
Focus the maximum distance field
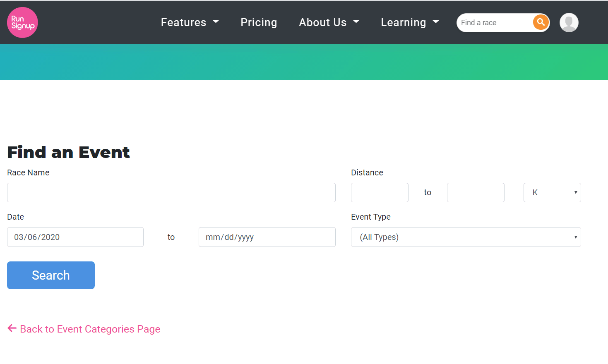point(476,193)
